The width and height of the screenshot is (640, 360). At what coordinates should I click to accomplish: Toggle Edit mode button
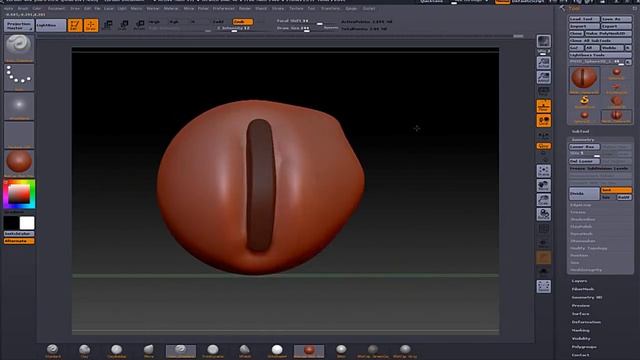pyautogui.click(x=75, y=25)
